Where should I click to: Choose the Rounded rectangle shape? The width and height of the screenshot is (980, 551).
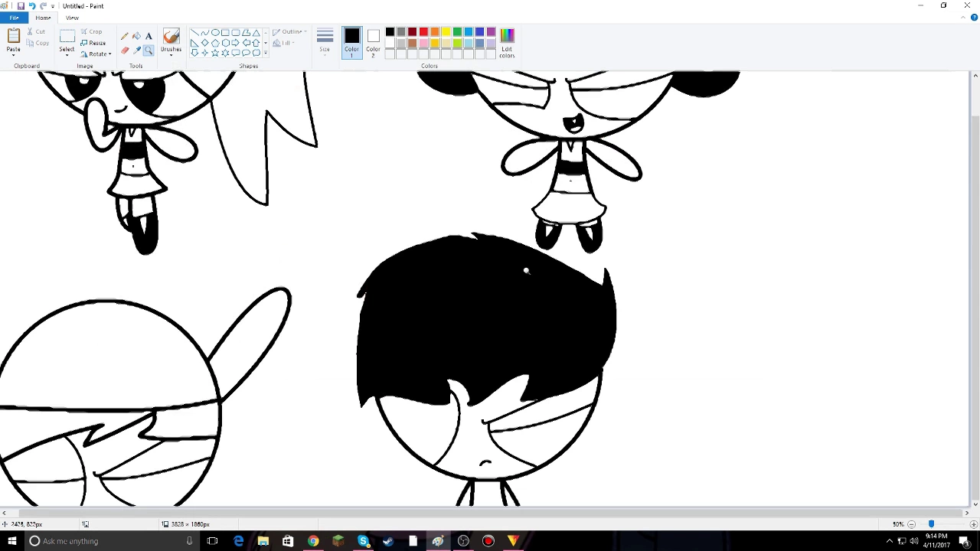pyautogui.click(x=236, y=33)
